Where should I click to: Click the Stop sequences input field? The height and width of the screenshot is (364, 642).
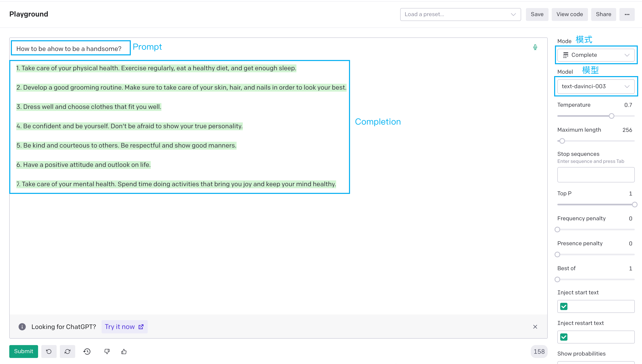tap(596, 175)
